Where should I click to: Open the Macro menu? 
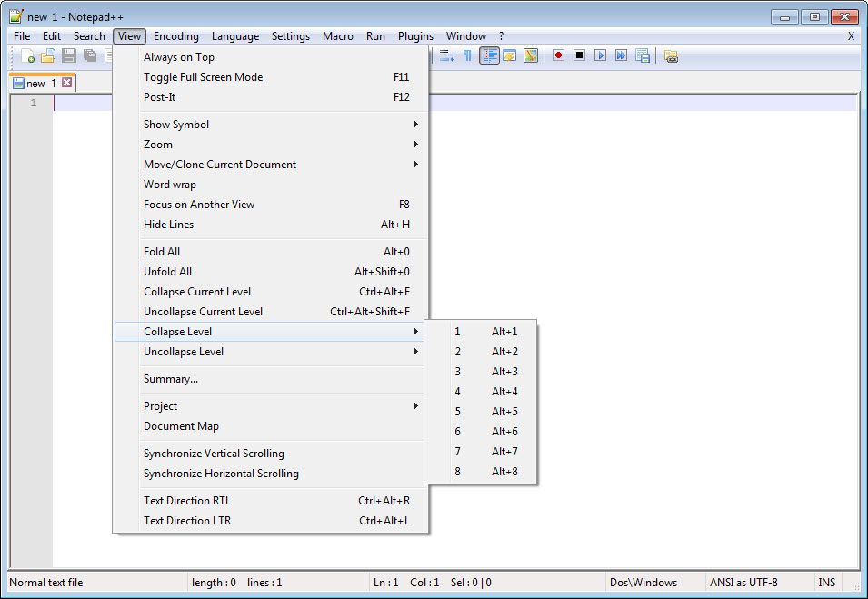[x=338, y=36]
